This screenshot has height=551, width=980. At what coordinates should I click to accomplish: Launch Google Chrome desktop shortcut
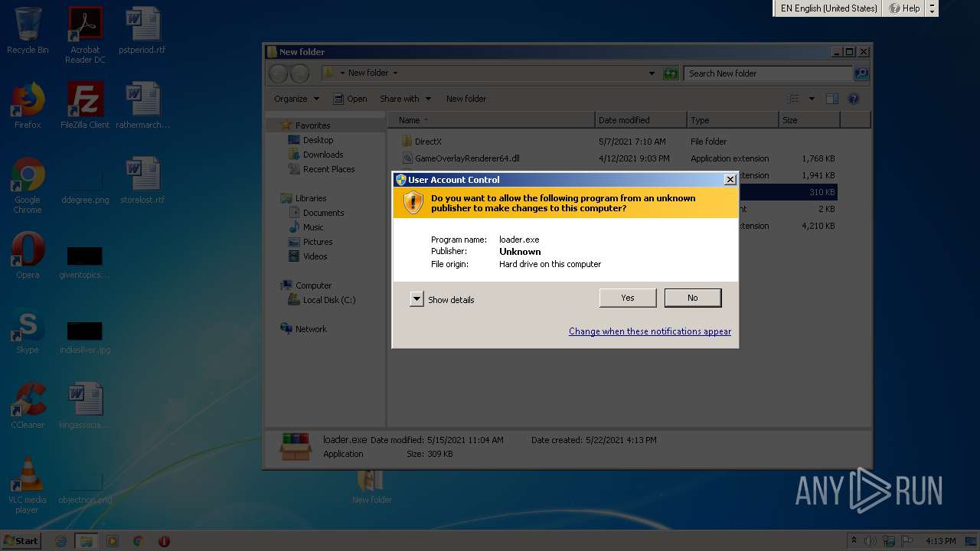[28, 185]
